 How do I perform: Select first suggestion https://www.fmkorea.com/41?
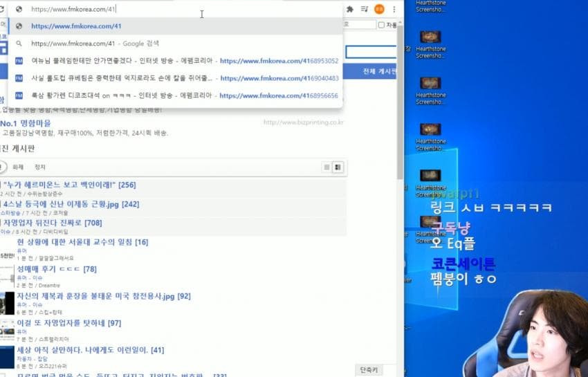[x=176, y=26]
